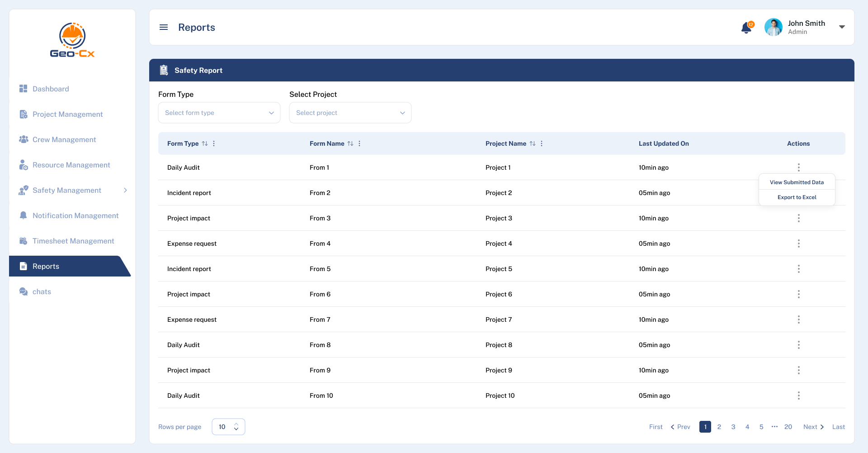Screen dimensions: 868x453
Task: Open the hamburger menu icon
Action: (164, 28)
